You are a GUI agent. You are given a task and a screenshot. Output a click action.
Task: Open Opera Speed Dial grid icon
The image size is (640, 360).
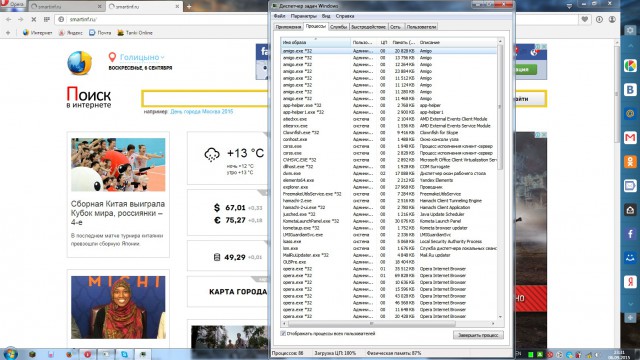click(x=47, y=19)
